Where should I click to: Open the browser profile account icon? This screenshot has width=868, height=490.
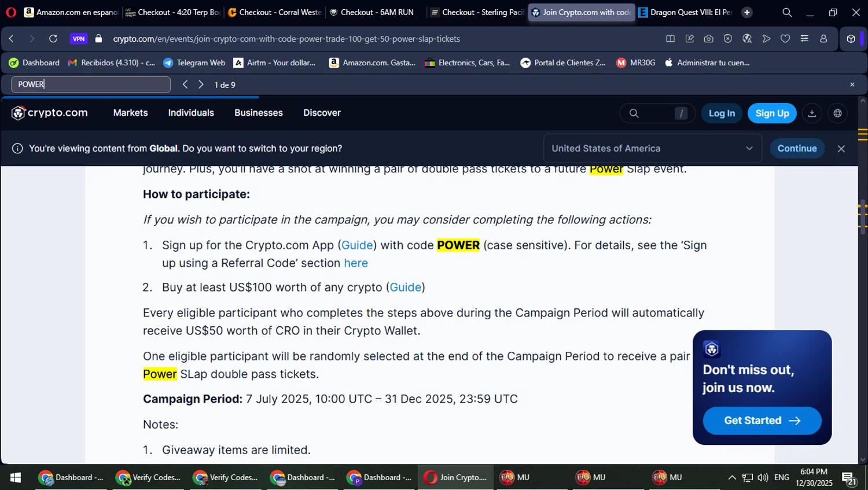click(x=823, y=39)
